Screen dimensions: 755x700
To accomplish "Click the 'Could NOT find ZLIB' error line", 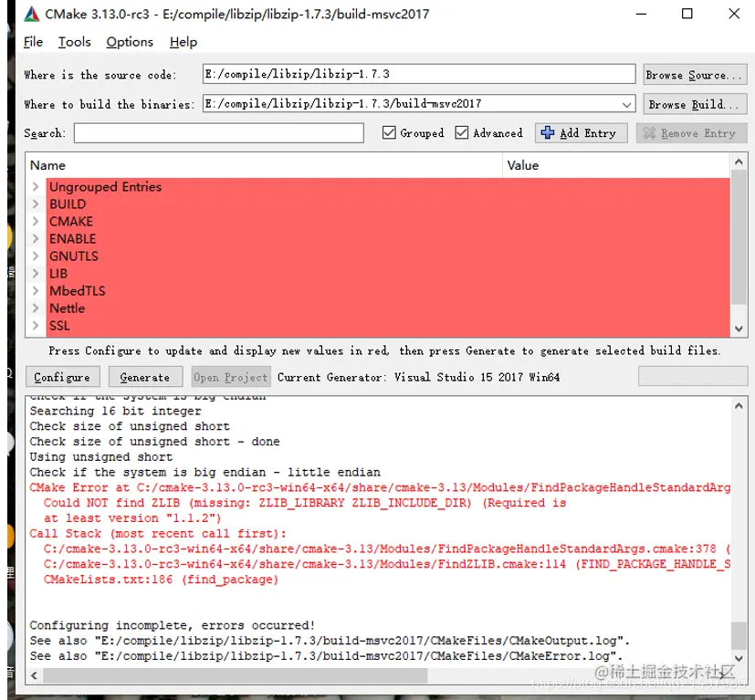I will click(x=304, y=503).
